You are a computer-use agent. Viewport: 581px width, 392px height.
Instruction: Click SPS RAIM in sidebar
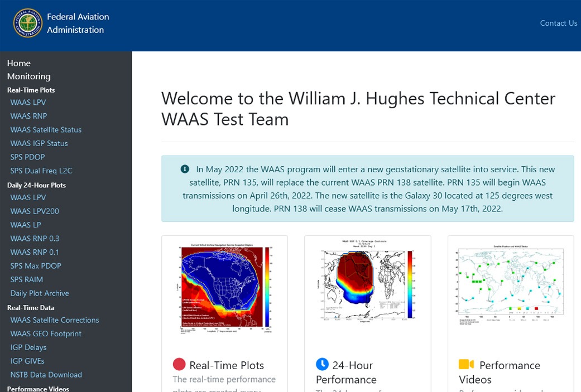27,279
